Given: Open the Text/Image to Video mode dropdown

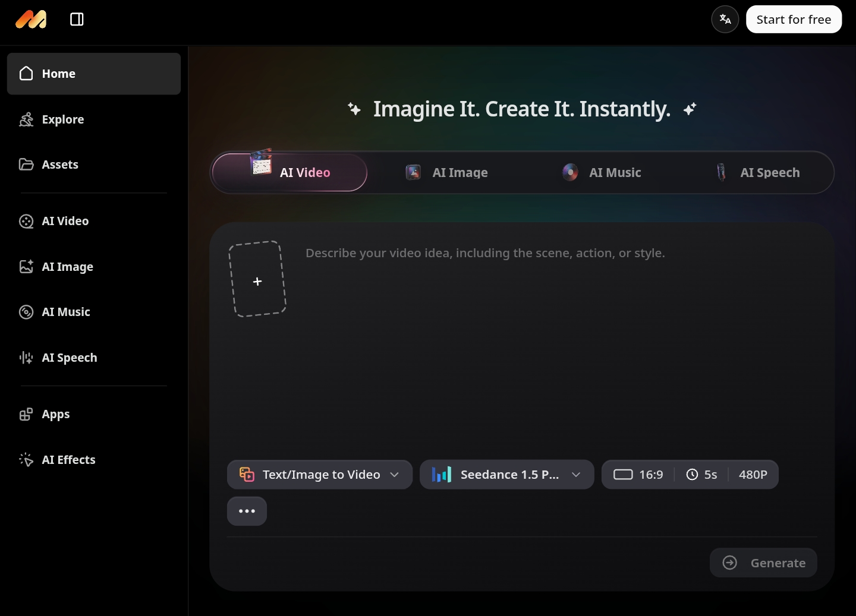Looking at the screenshot, I should [x=320, y=475].
